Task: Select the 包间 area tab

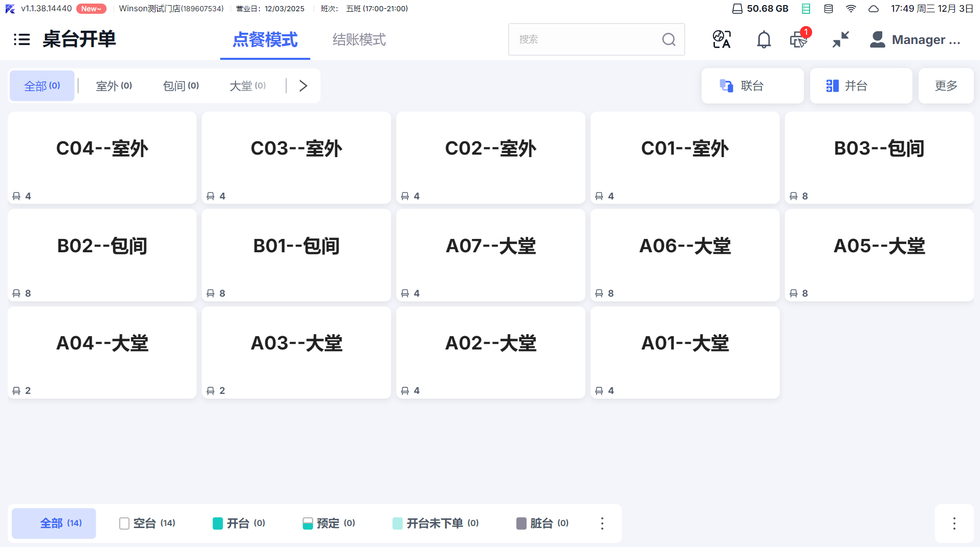Action: tap(181, 85)
